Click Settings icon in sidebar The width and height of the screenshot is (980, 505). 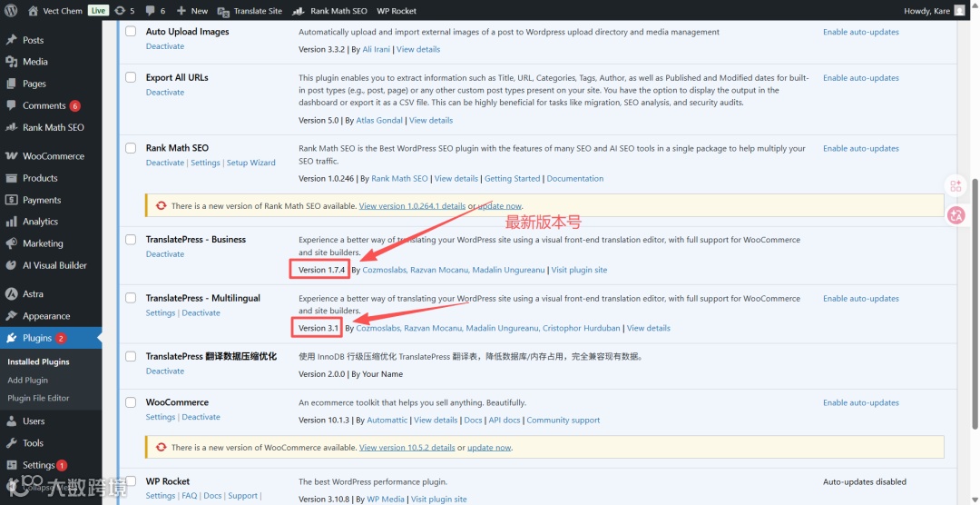pos(11,465)
